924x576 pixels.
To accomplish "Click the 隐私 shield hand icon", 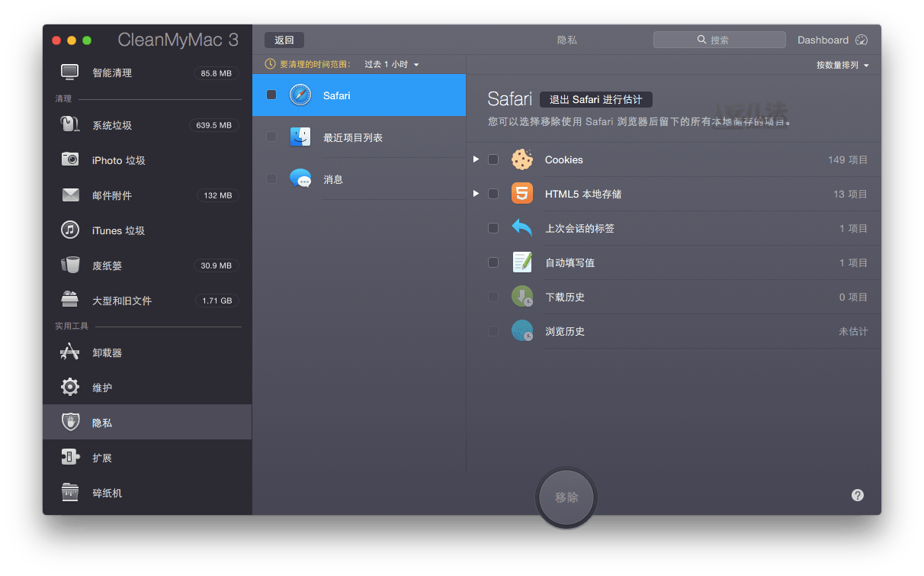I will pos(70,422).
